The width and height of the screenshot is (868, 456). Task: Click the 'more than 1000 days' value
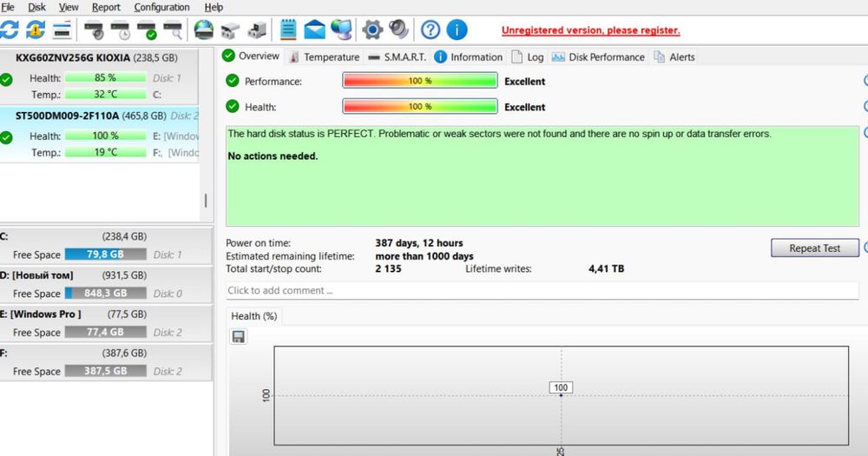(x=424, y=256)
